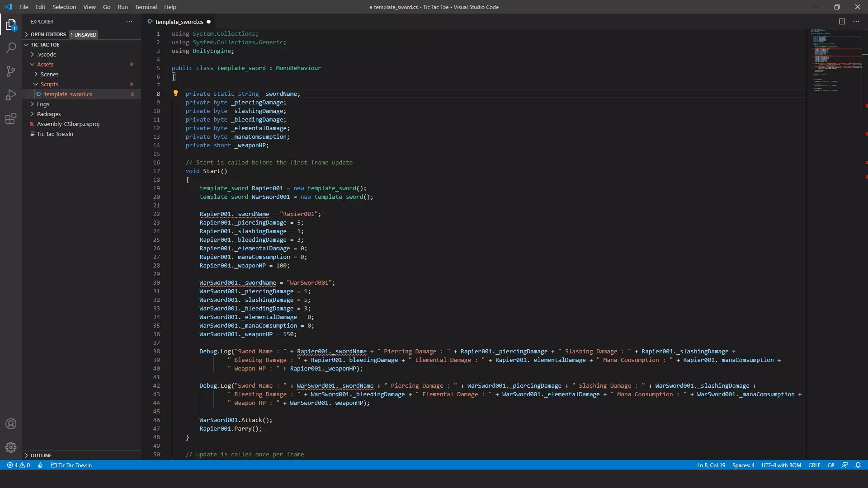Click the CRLF line ending indicator in status bar
The image size is (868, 488).
(x=814, y=465)
